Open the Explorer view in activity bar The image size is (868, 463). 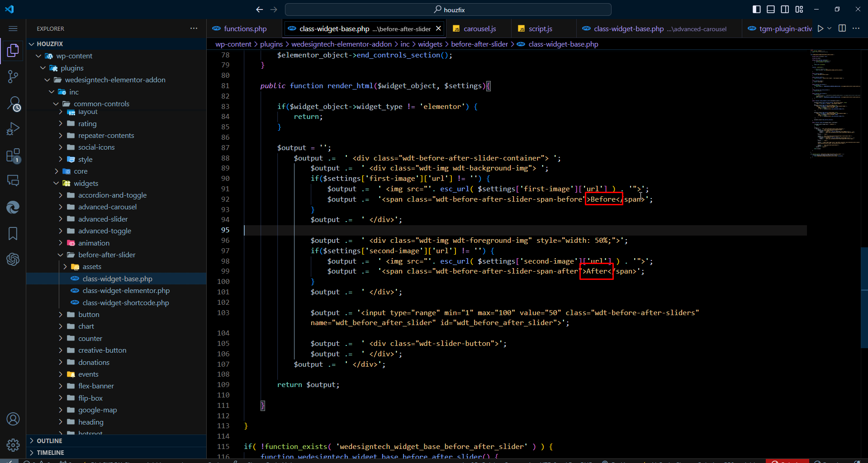pyautogui.click(x=13, y=50)
